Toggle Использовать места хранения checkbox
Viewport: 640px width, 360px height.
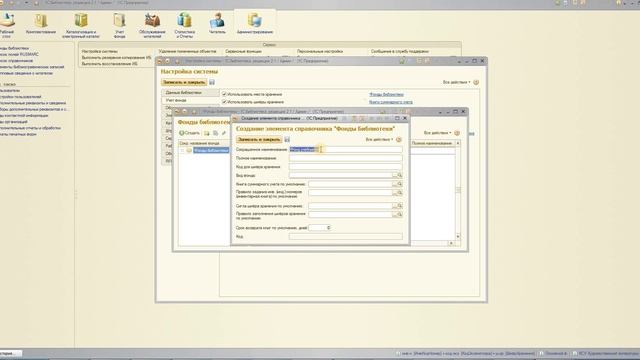(224, 94)
